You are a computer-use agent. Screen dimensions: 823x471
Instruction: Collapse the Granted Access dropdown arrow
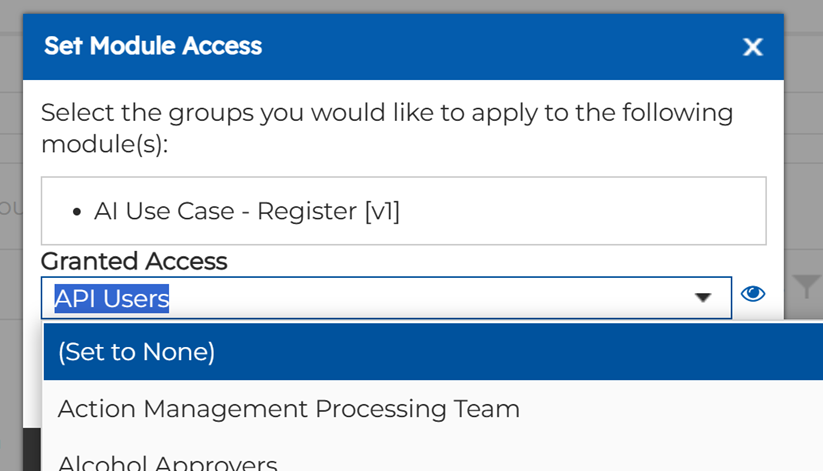click(x=703, y=298)
